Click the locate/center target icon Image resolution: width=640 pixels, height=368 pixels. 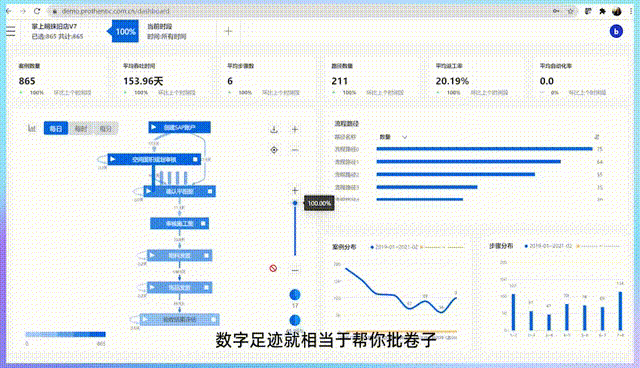tap(274, 150)
